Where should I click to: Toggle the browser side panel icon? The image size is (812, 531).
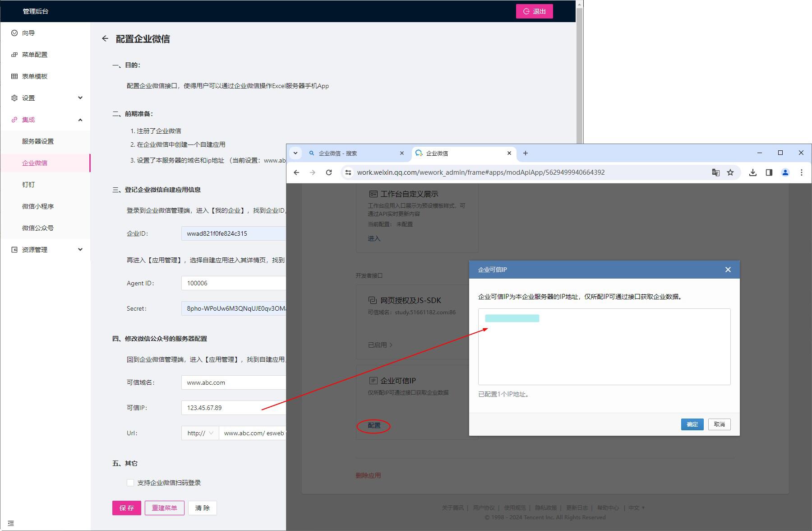coord(769,172)
